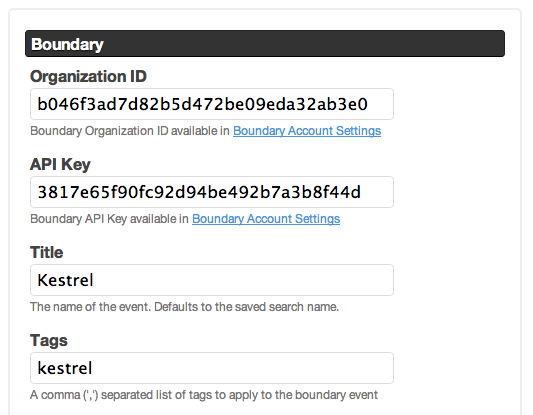Click 'Boundary Organization ID available in' hint text

click(130, 131)
